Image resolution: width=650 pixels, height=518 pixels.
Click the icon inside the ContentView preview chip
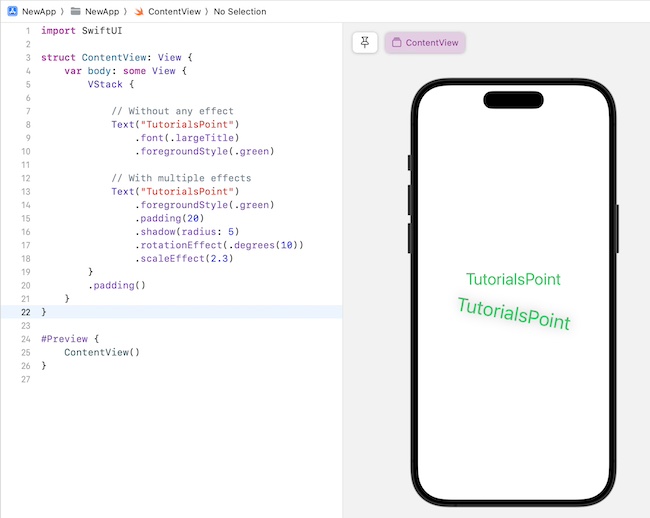coord(397,43)
